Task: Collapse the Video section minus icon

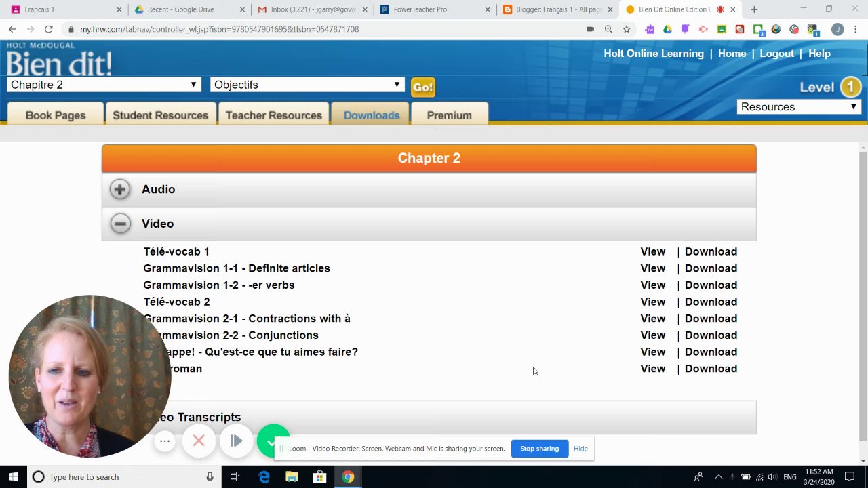Action: (x=120, y=224)
